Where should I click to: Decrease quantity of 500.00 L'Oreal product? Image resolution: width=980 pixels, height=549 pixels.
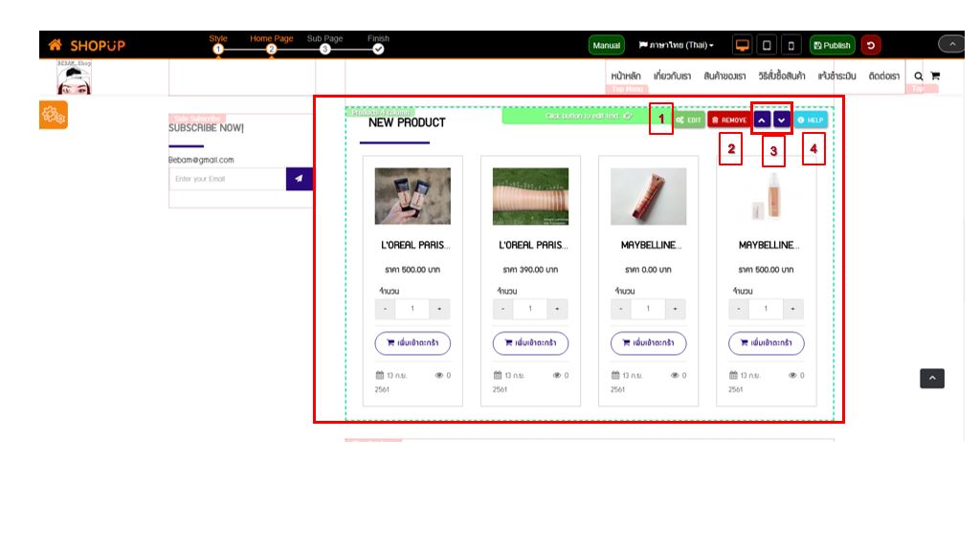[x=385, y=309]
